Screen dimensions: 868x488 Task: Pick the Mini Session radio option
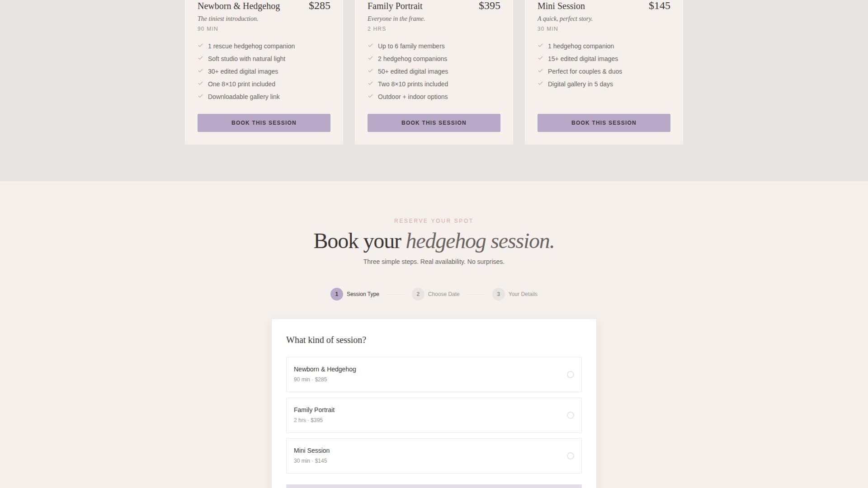(x=570, y=456)
